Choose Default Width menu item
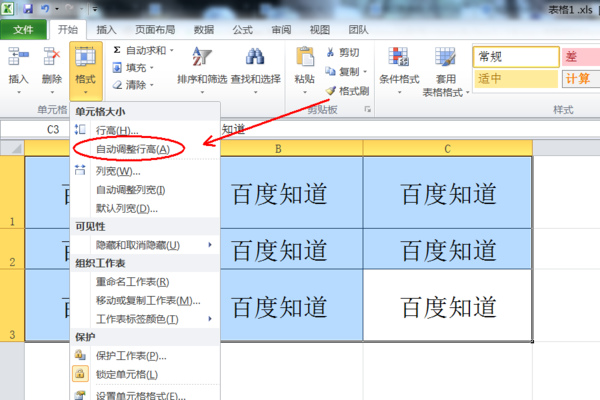The image size is (600, 400). (145, 209)
